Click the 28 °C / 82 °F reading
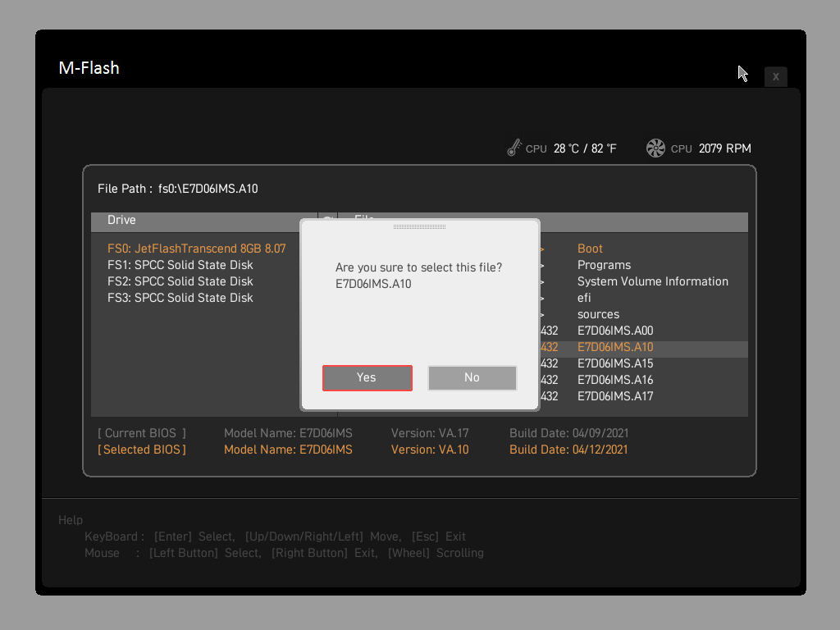The image size is (840, 630). (x=585, y=148)
